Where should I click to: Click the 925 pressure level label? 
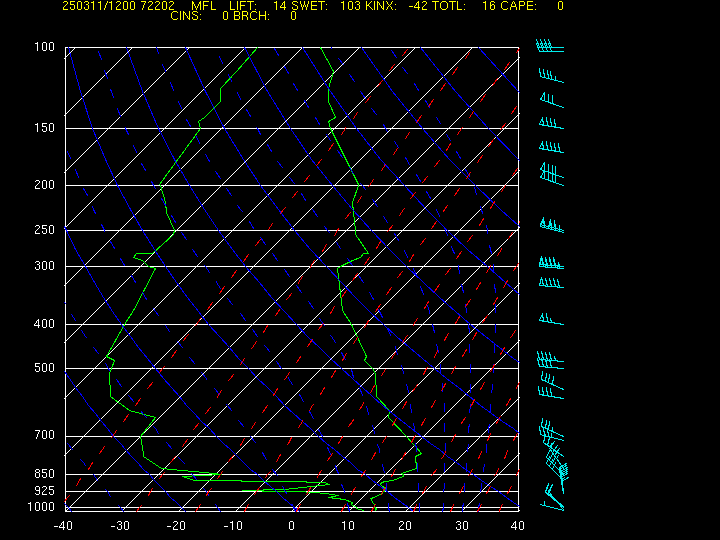[45, 491]
